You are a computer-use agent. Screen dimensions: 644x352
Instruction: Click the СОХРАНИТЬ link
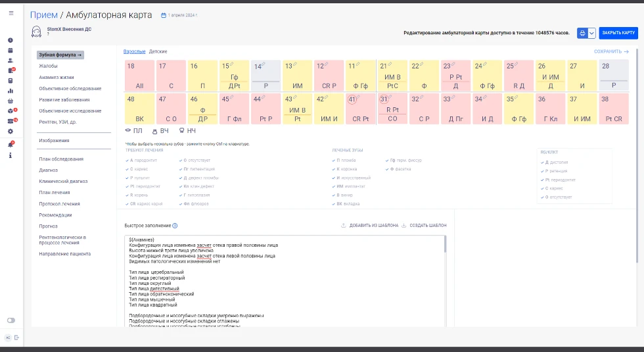pos(611,51)
